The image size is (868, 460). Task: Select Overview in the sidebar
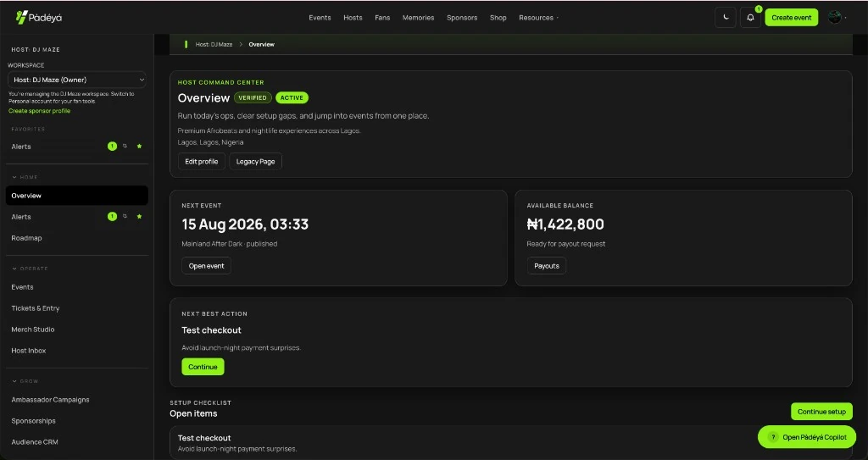point(77,196)
